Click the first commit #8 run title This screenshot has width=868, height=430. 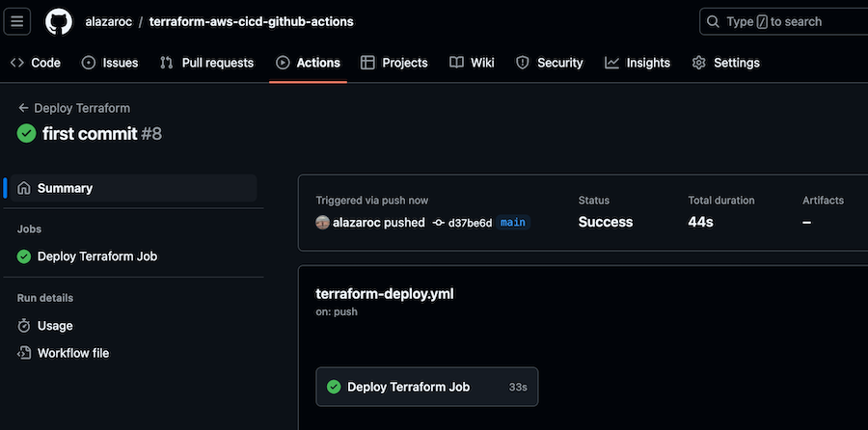pyautogui.click(x=102, y=134)
